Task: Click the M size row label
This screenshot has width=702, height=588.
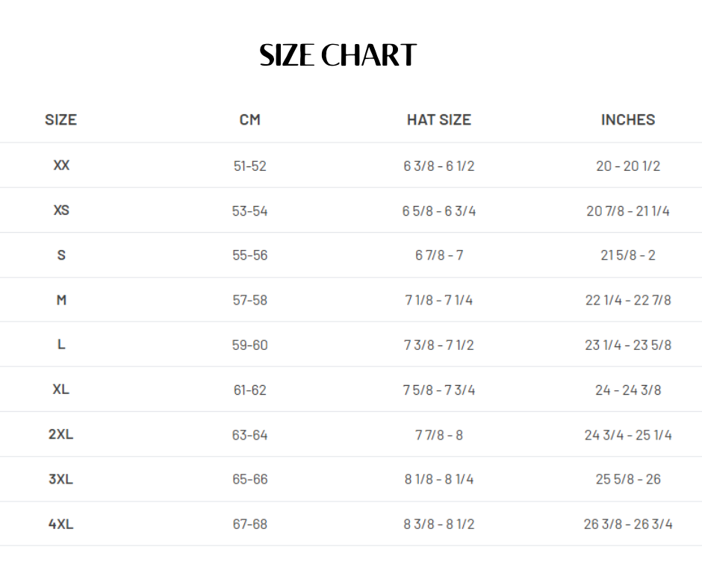Action: pos(61,300)
